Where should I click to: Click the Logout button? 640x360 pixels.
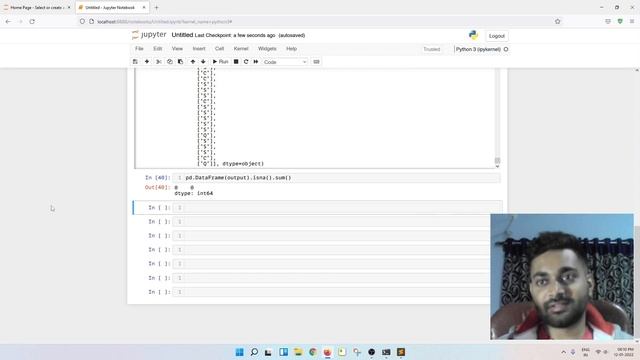pos(497,36)
